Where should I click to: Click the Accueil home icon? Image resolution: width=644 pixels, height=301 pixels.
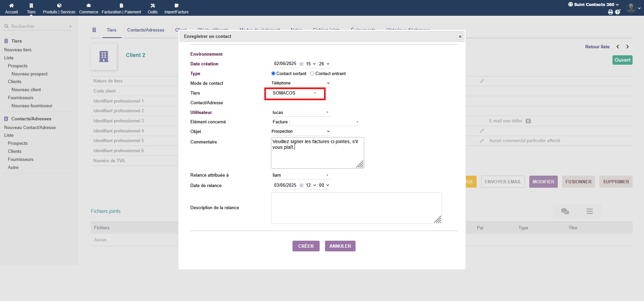pos(11,6)
